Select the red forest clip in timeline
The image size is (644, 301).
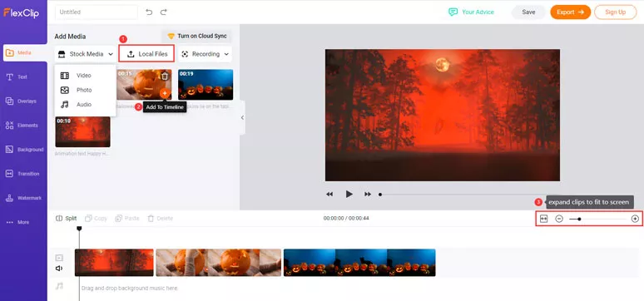point(114,263)
